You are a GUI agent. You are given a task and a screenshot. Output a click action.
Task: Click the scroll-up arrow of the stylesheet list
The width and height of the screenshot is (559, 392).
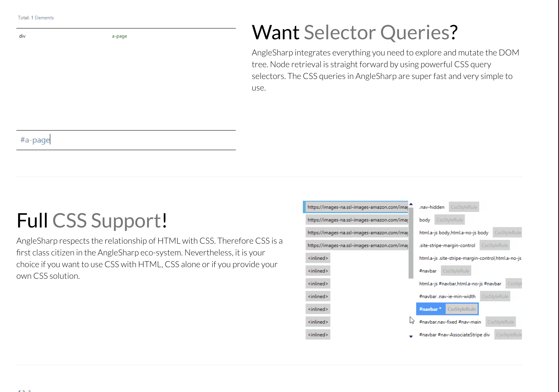coord(411,204)
